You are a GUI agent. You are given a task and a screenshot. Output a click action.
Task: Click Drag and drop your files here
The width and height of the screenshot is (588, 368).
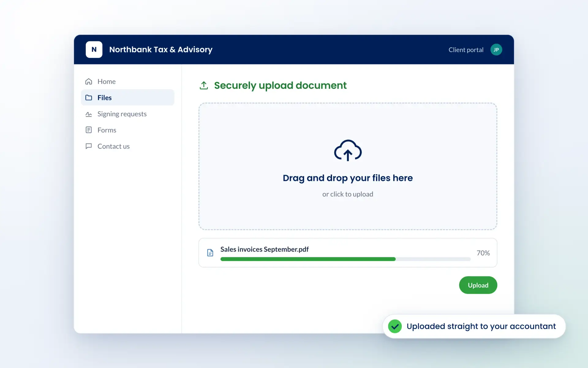point(348,178)
